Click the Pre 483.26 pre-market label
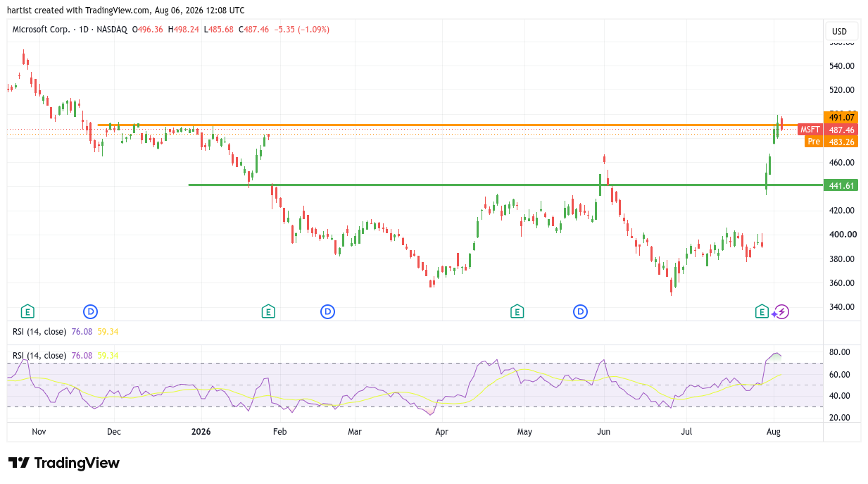The height and width of the screenshot is (484, 868). [831, 142]
